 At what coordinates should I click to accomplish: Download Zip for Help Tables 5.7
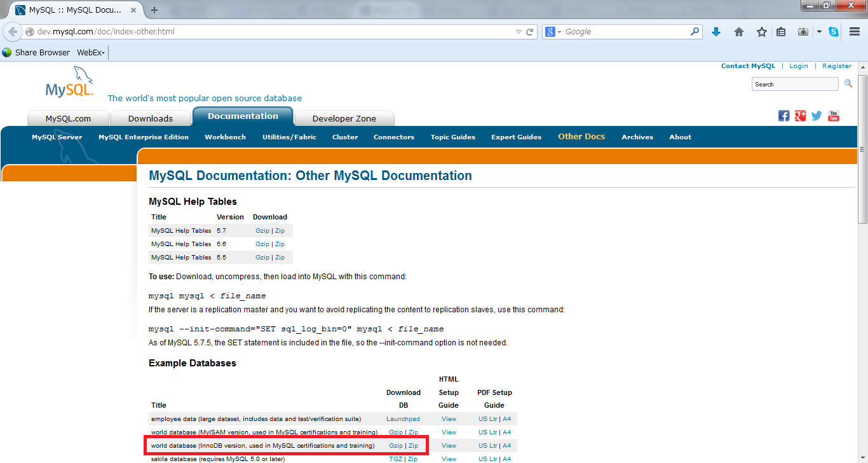[x=280, y=231]
